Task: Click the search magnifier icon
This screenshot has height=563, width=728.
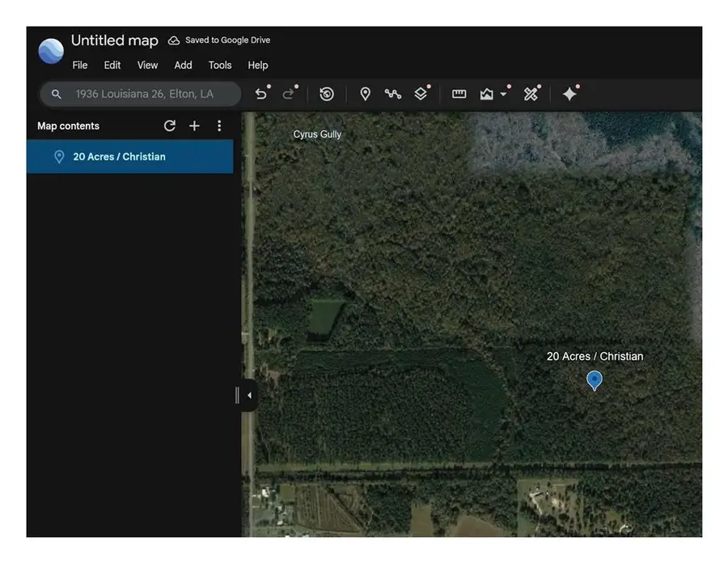Action: (x=56, y=94)
